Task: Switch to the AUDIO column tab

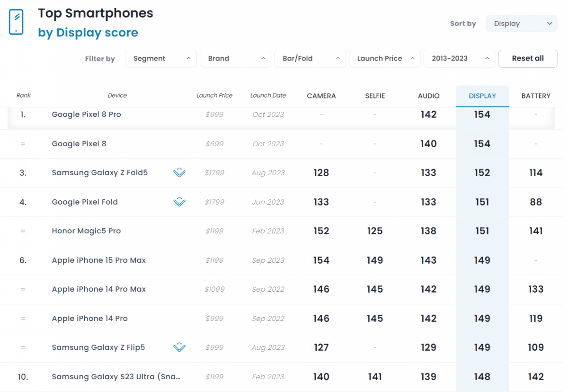Action: [428, 96]
